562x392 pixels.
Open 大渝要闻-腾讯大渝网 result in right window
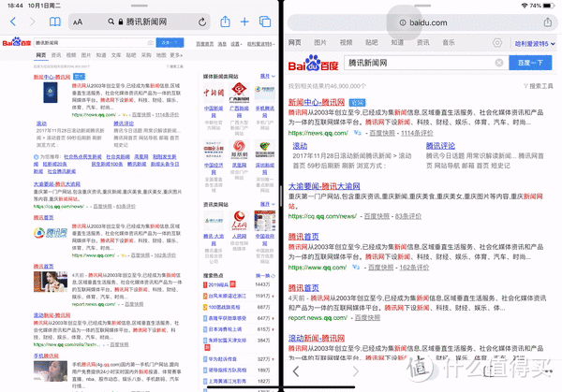[324, 186]
